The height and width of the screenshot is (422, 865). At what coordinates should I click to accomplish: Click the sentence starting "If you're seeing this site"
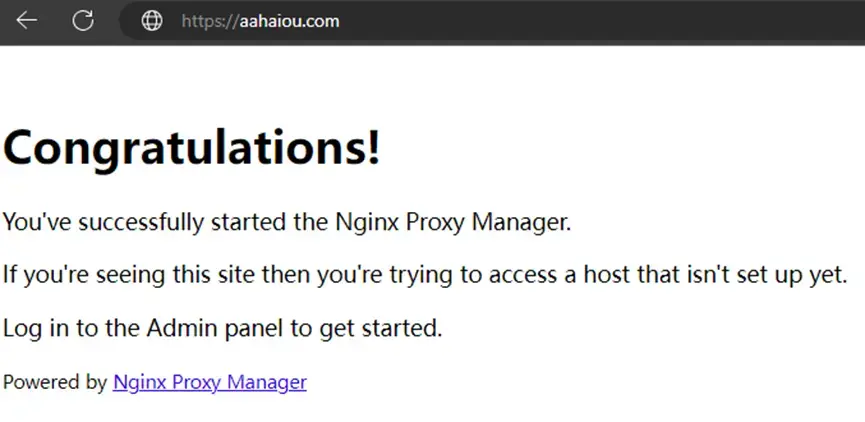click(x=425, y=274)
